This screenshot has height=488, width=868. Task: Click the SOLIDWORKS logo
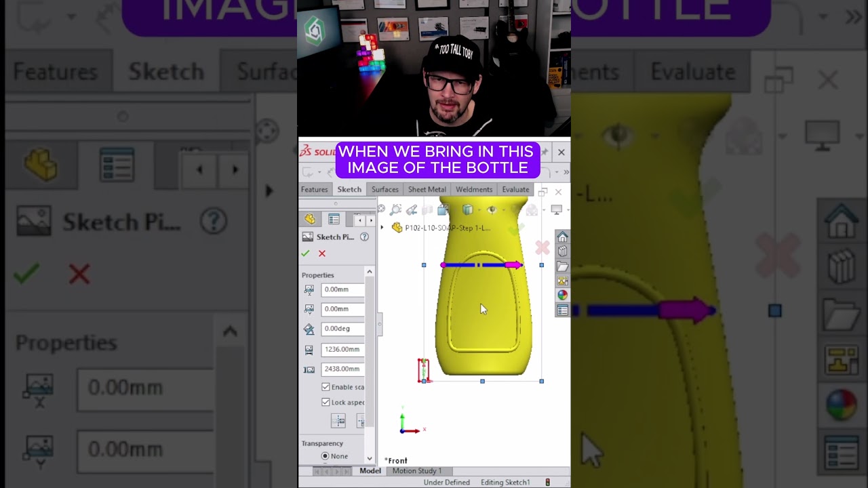(318, 151)
